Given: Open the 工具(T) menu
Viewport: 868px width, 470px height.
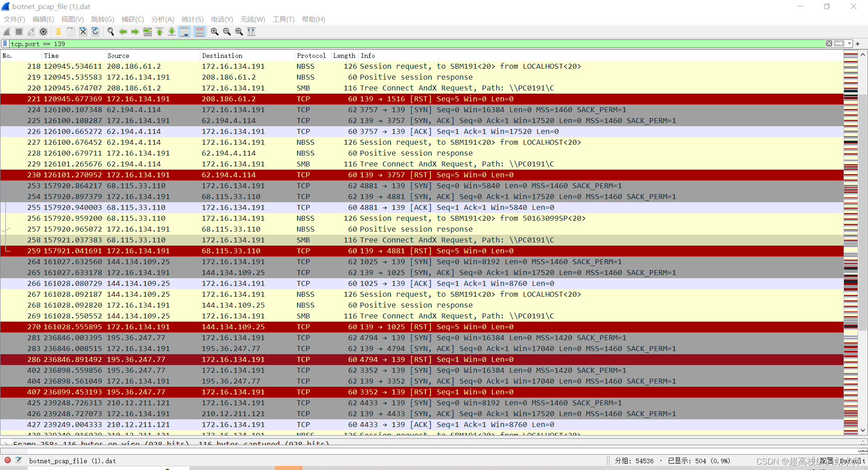Looking at the screenshot, I should (x=283, y=19).
